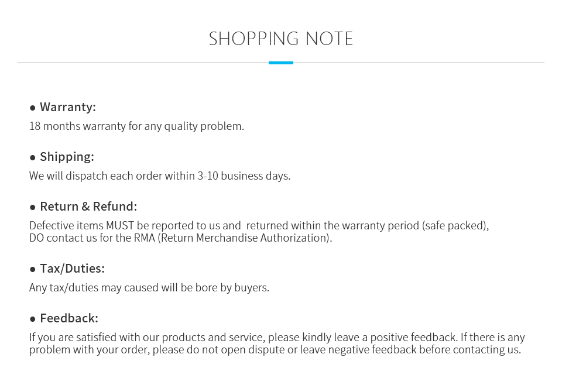Select the Return & Refund: heading
Viewport: 562px width, 392px height.
point(88,207)
